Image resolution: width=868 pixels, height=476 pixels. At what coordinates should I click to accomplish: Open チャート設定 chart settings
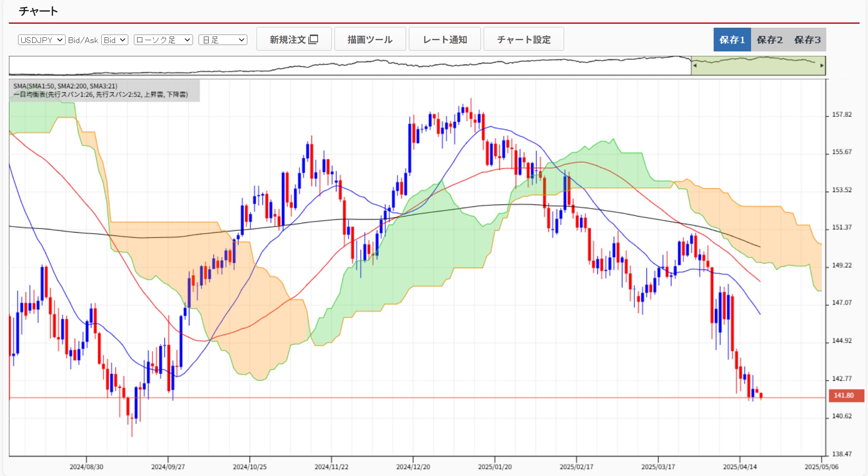[523, 39]
